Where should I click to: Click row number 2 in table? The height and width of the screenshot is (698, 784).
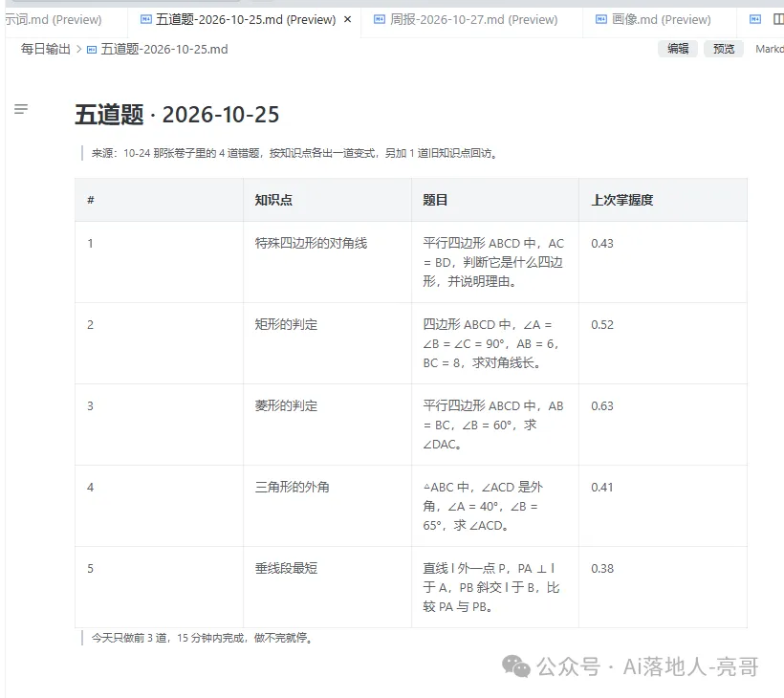tap(90, 324)
